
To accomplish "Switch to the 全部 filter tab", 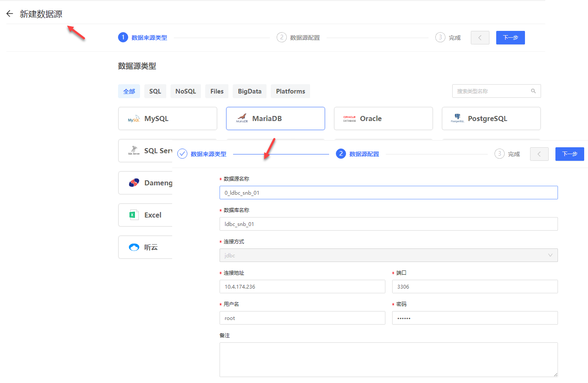I will click(x=129, y=91).
